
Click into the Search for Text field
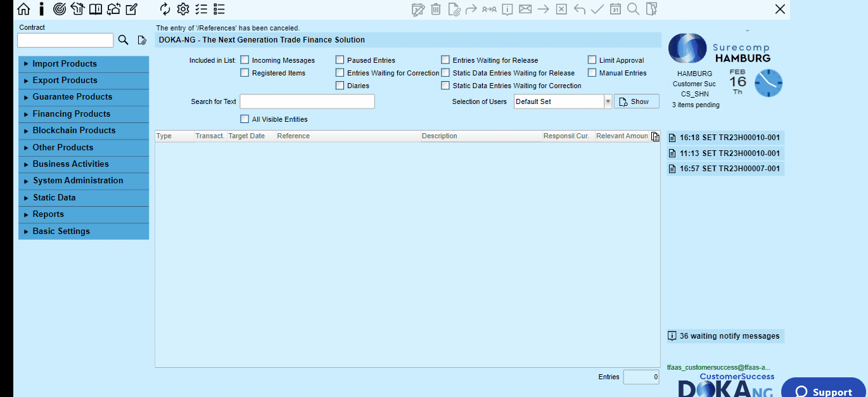point(307,101)
